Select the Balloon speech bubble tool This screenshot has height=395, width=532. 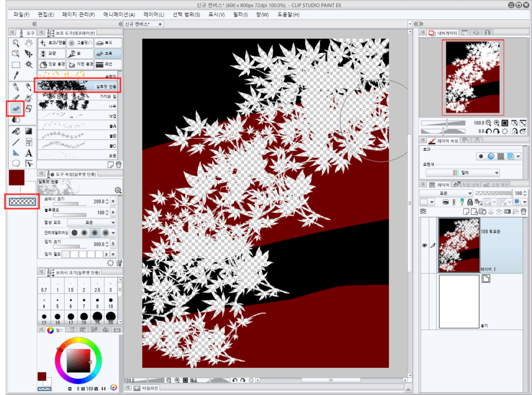tap(16, 163)
